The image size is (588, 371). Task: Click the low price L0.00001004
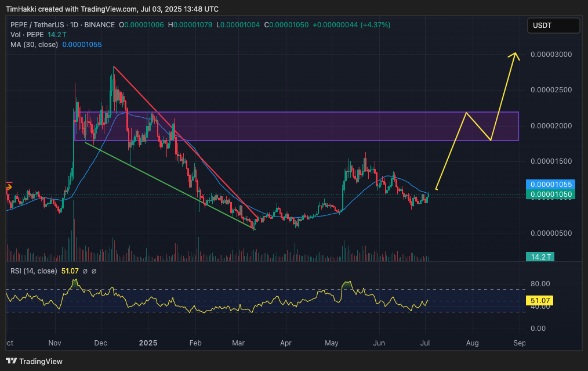[238, 25]
